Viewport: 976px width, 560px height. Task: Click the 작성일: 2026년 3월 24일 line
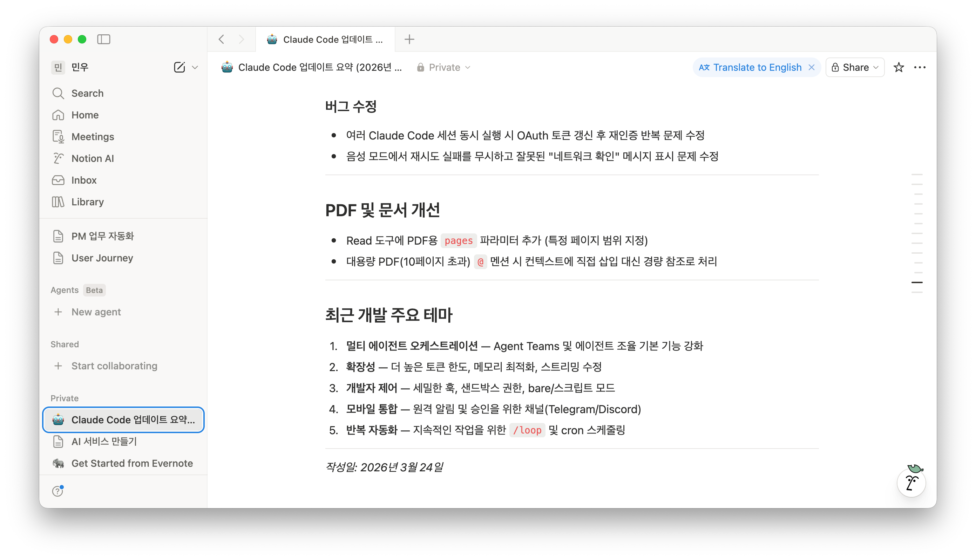(384, 467)
